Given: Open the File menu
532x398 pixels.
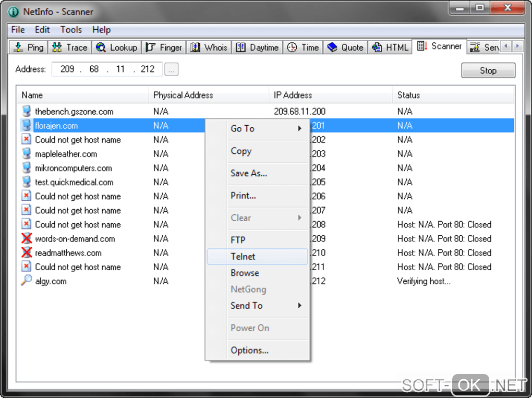Looking at the screenshot, I should [18, 30].
